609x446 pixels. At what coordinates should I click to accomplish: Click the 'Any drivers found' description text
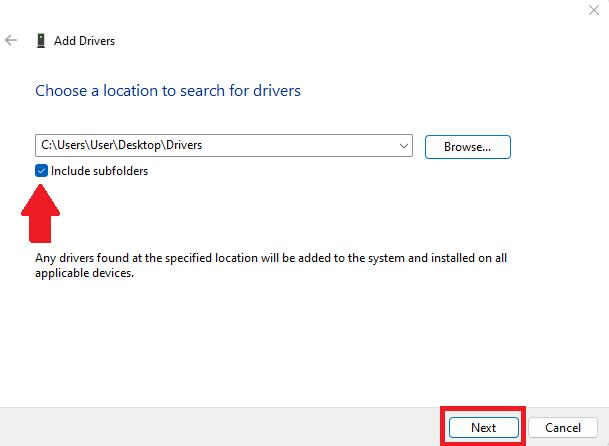tap(271, 258)
